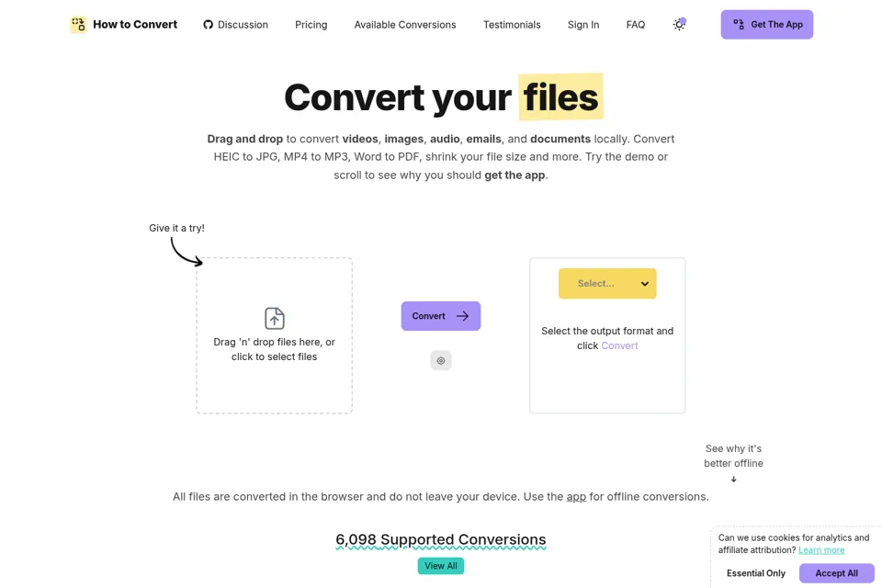Click the How to Convert logo icon
Screen dimensions: 882x588
click(x=78, y=24)
